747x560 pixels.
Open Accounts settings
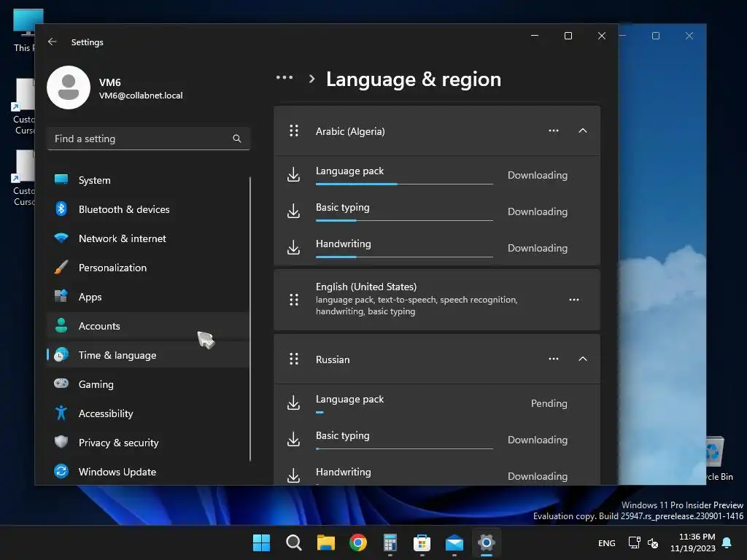[147, 326]
